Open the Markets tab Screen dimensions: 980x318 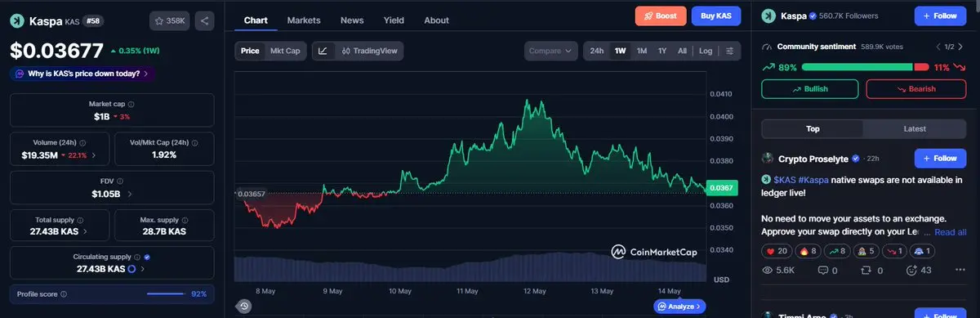[304, 20]
